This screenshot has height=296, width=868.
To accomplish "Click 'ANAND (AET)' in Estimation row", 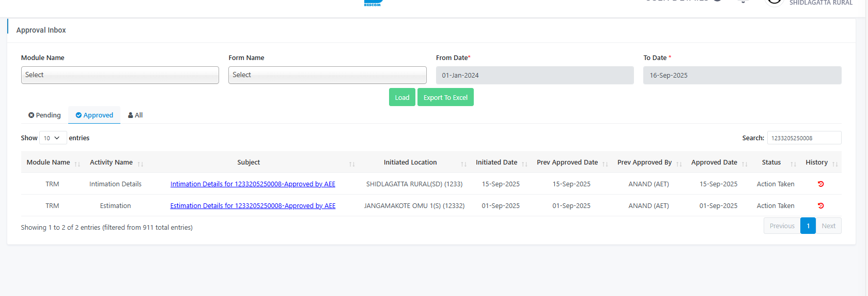I will (648, 206).
